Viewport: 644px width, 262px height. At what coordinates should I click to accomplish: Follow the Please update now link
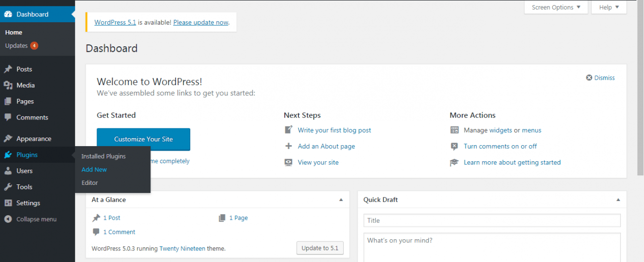(x=201, y=22)
